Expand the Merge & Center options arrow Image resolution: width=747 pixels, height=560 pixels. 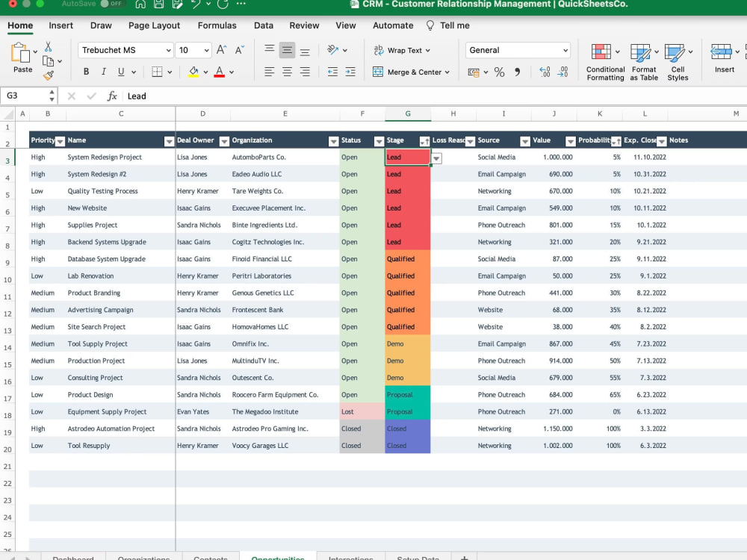[447, 72]
